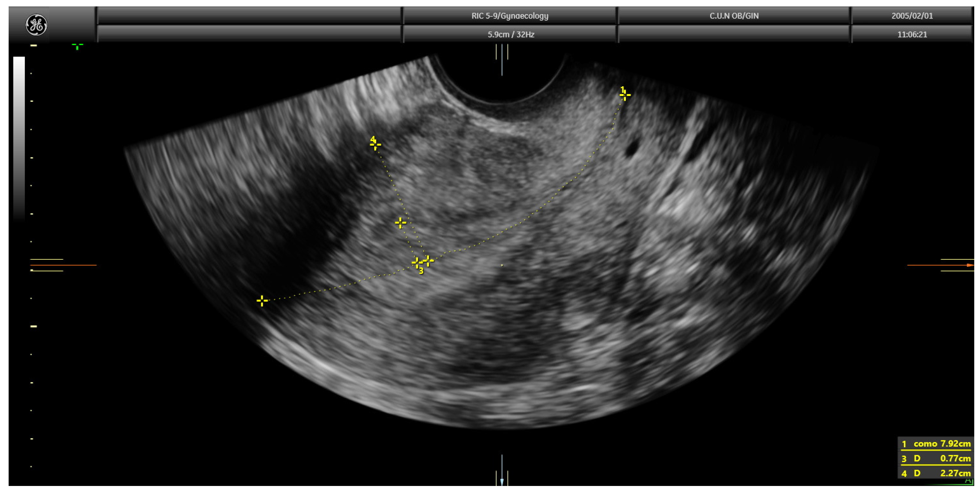Select measurement row 3 D 0.77cm
The height and width of the screenshot is (493, 980).
(x=936, y=458)
